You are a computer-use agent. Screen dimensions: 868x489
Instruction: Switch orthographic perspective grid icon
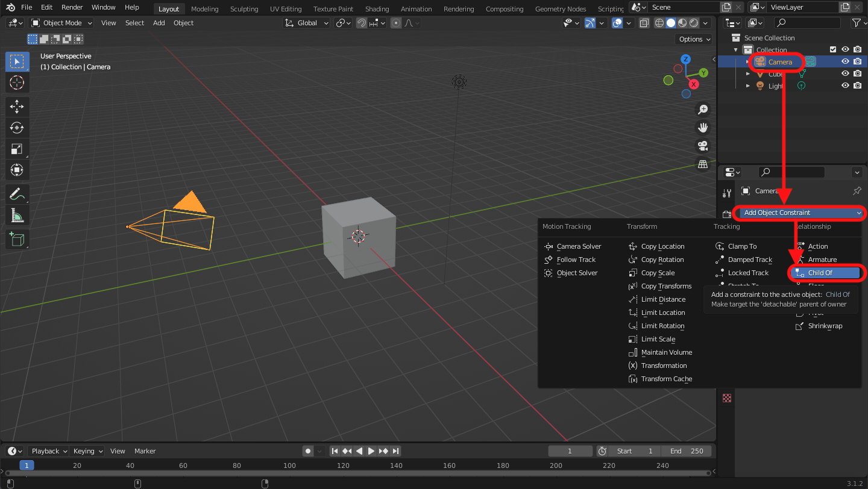702,164
